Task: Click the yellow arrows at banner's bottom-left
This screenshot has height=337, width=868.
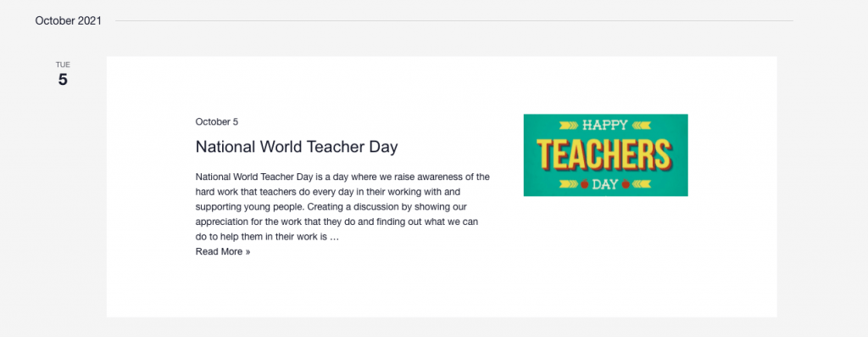Action: coord(569,184)
